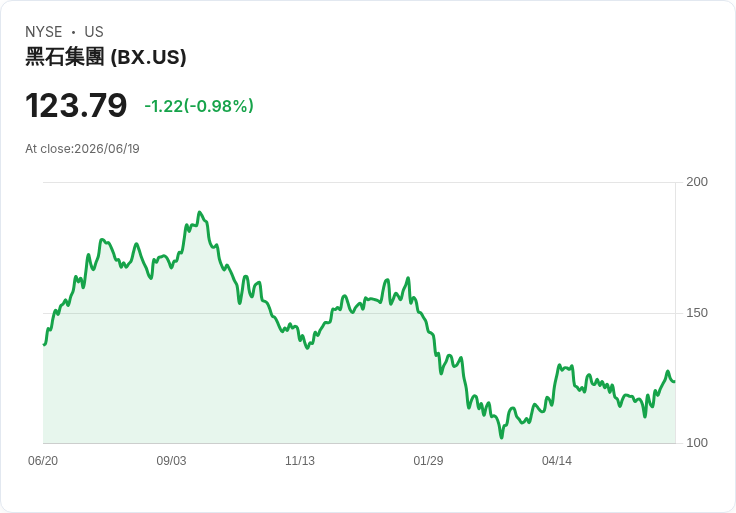This screenshot has width=736, height=513.
Task: Click the chart's highest peak point
Action: 200,212
